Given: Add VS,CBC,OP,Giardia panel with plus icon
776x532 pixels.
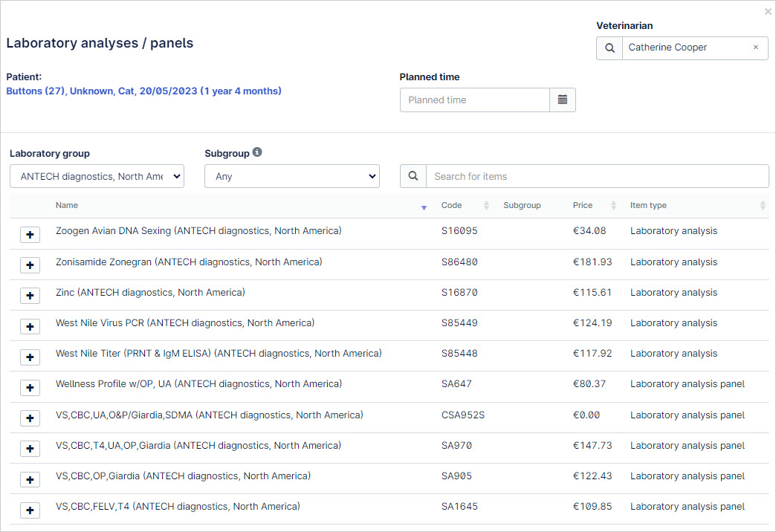Looking at the screenshot, I should coord(30,479).
